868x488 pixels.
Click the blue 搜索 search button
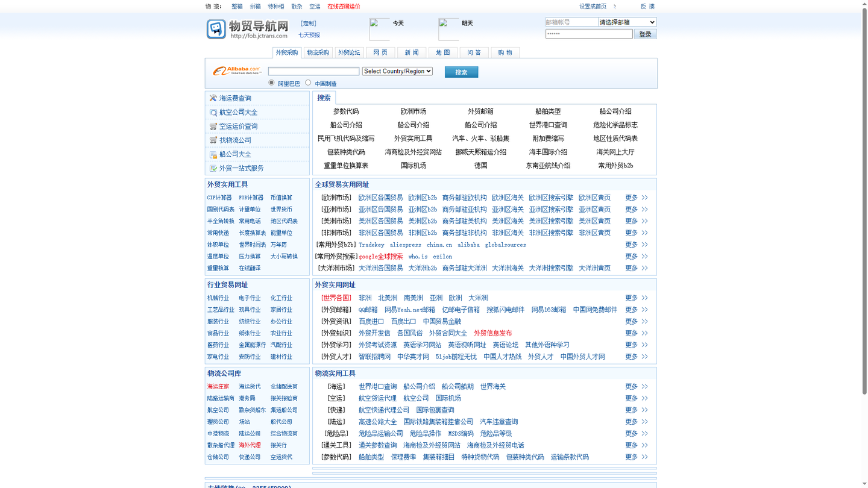pos(461,72)
